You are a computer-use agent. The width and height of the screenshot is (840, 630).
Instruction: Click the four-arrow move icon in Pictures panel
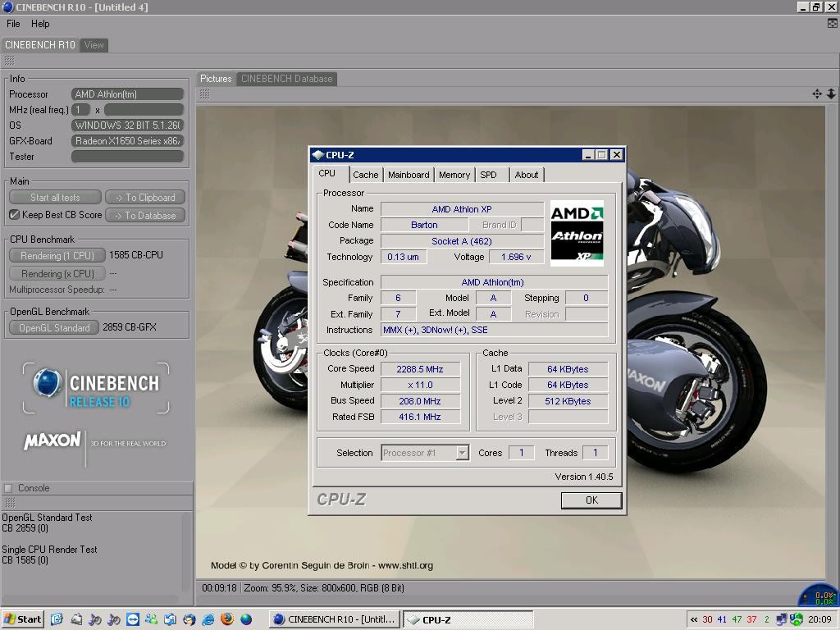pos(816,94)
